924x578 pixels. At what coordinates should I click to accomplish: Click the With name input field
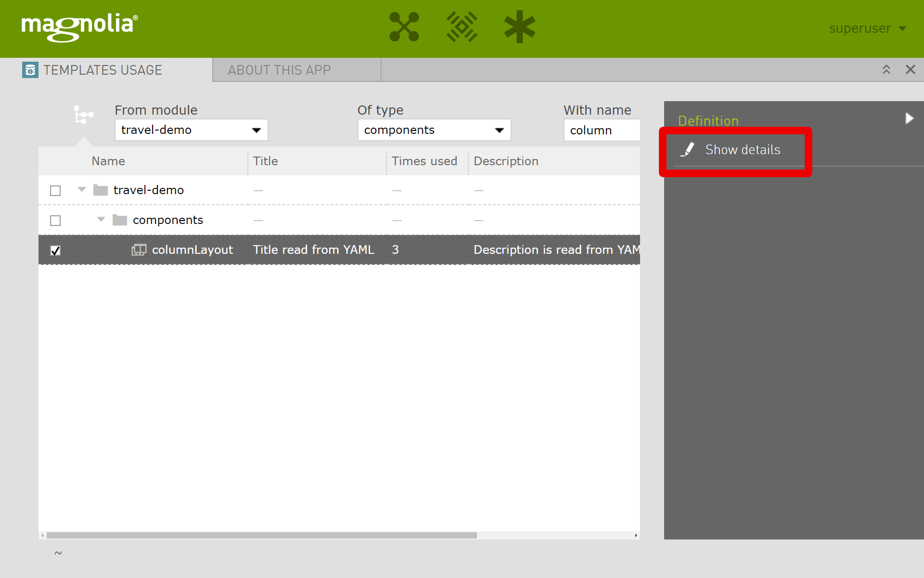[602, 131]
